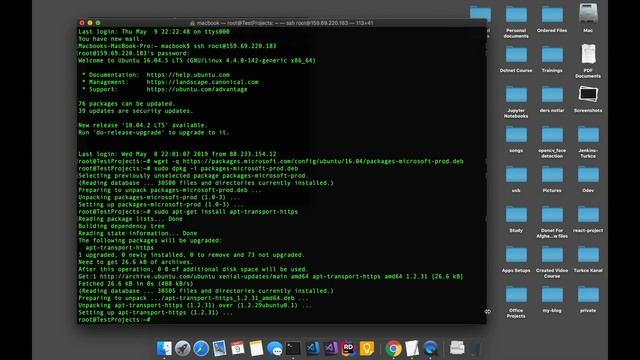The image size is (640, 360).
Task: Switch to Terminal via its Dock icon
Action: click(293, 348)
